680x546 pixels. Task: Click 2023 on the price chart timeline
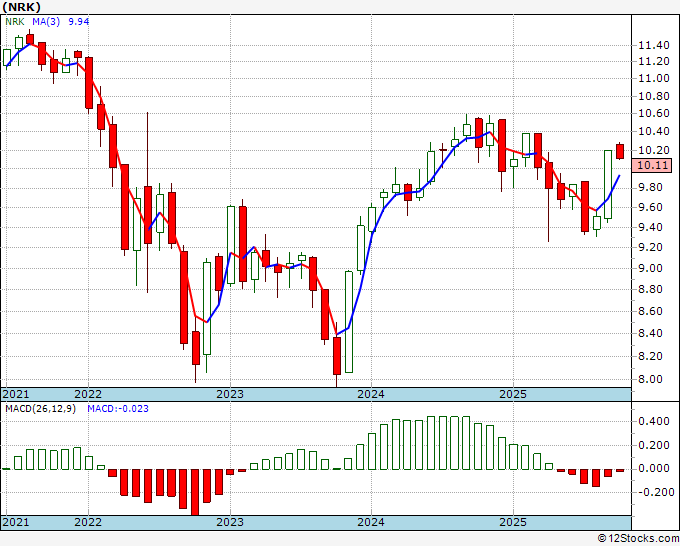coord(230,394)
